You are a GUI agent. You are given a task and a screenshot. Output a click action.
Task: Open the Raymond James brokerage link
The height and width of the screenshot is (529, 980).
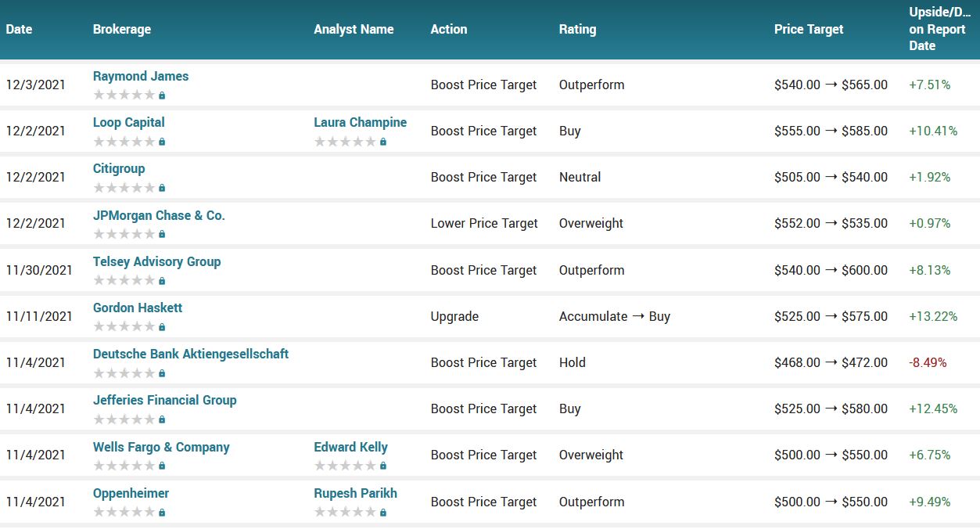[x=141, y=76]
